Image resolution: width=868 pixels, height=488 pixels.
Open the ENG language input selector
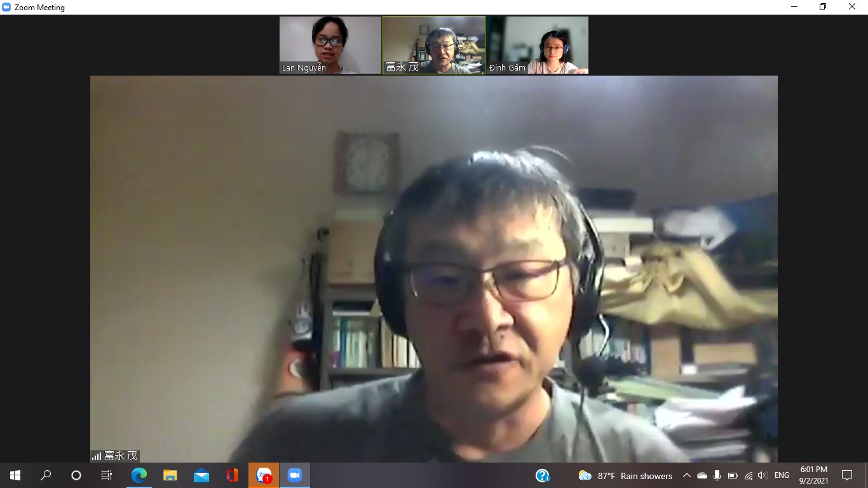[782, 475]
